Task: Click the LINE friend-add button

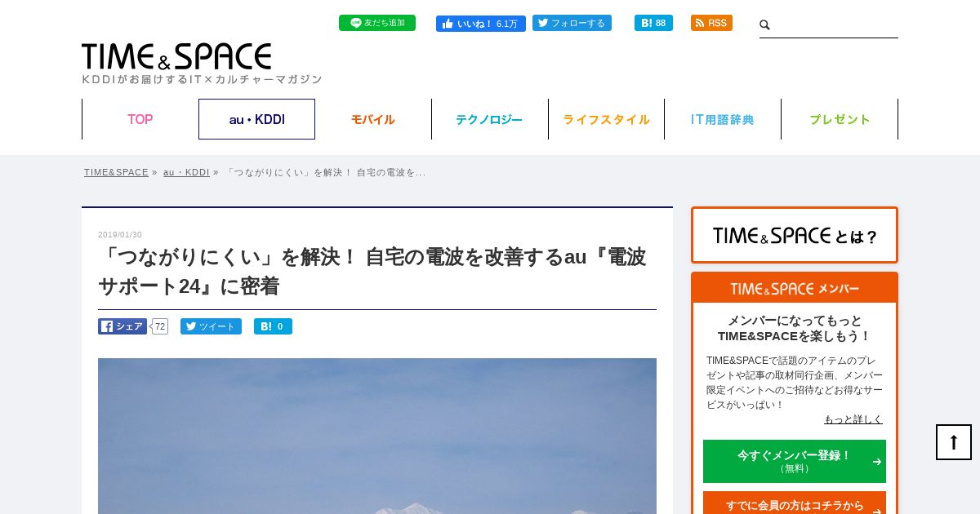Action: (377, 23)
